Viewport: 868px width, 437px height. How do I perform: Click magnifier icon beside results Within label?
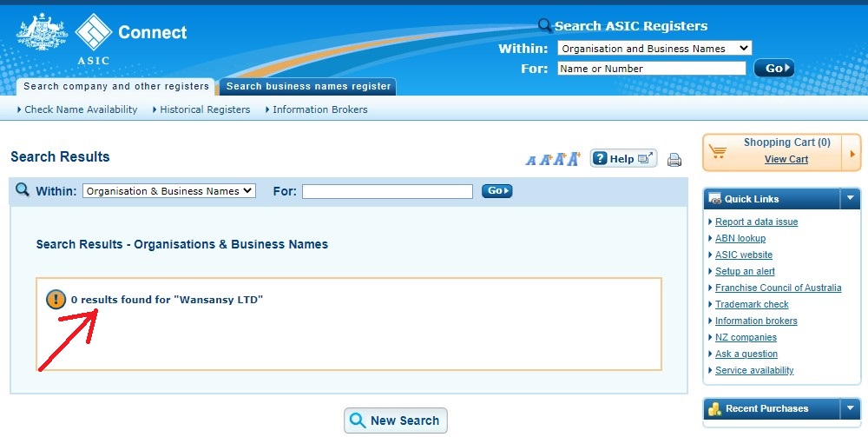[x=23, y=190]
